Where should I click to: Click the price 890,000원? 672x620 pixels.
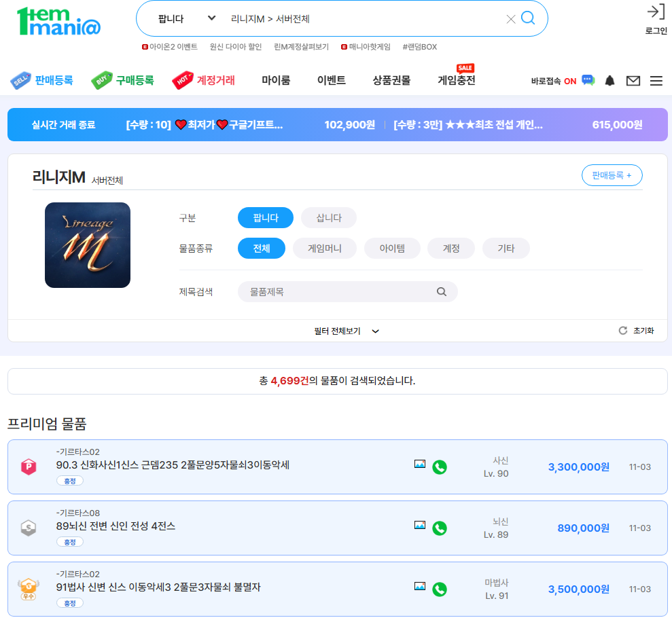(x=583, y=528)
